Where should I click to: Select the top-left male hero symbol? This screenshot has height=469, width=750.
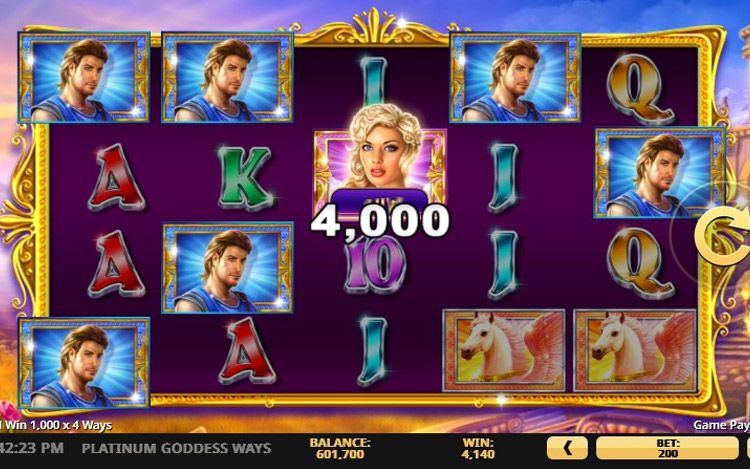(x=84, y=77)
